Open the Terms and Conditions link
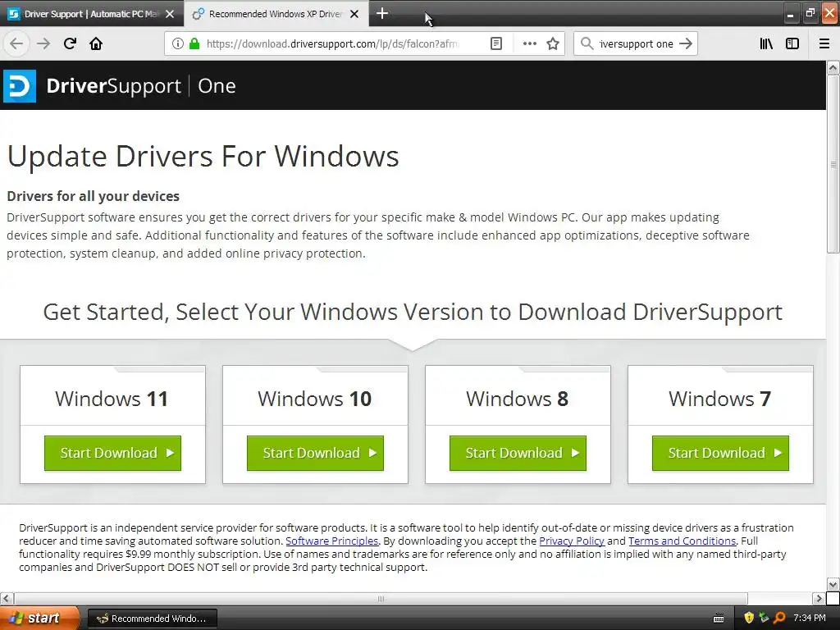Viewport: 840px width, 630px height. (682, 541)
